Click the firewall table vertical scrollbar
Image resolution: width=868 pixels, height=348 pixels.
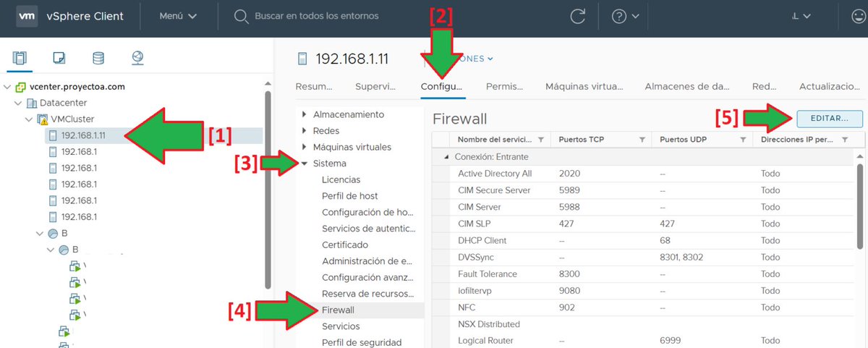861,205
